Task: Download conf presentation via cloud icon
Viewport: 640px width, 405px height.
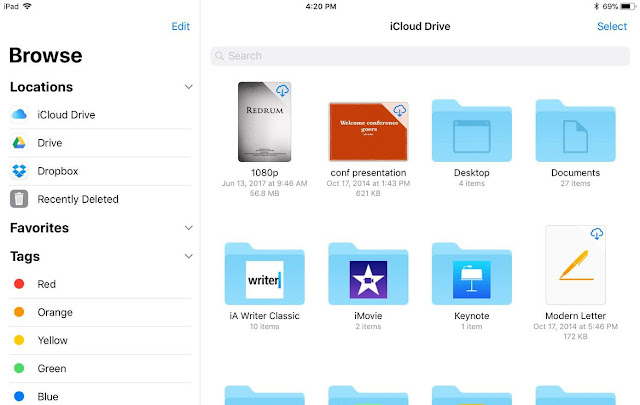Action: point(399,110)
